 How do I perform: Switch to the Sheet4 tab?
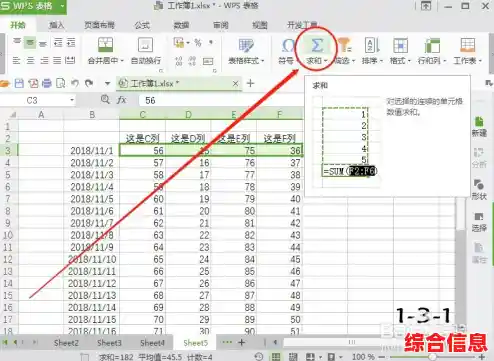(x=152, y=343)
